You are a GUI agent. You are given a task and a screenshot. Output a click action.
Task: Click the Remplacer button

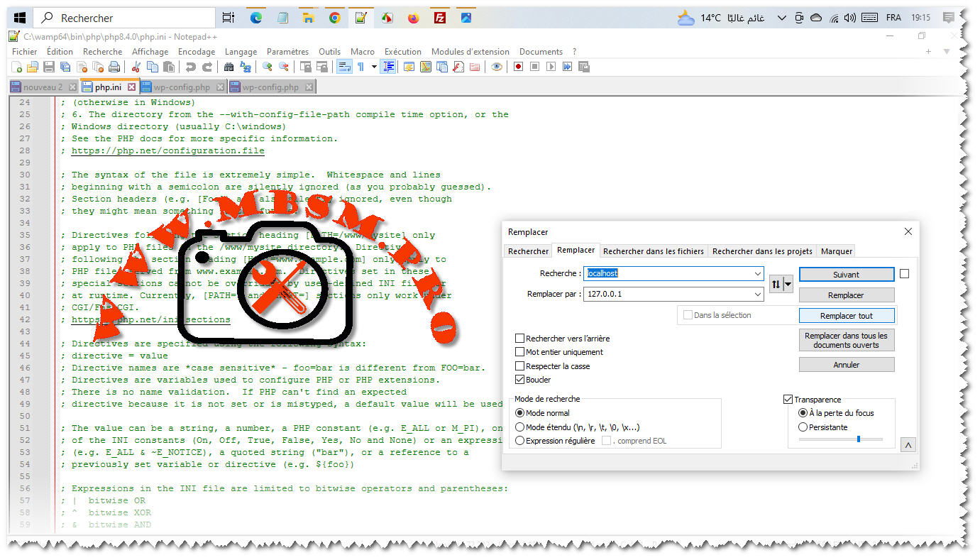tap(846, 295)
